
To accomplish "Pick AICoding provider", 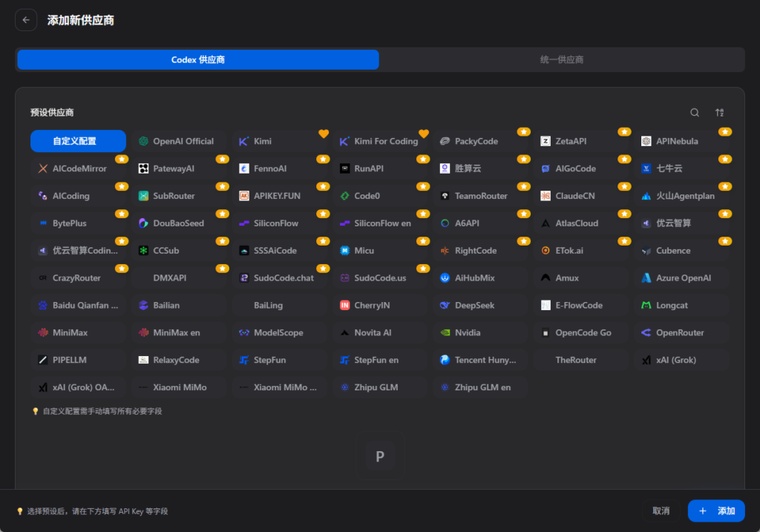I will pos(78,196).
